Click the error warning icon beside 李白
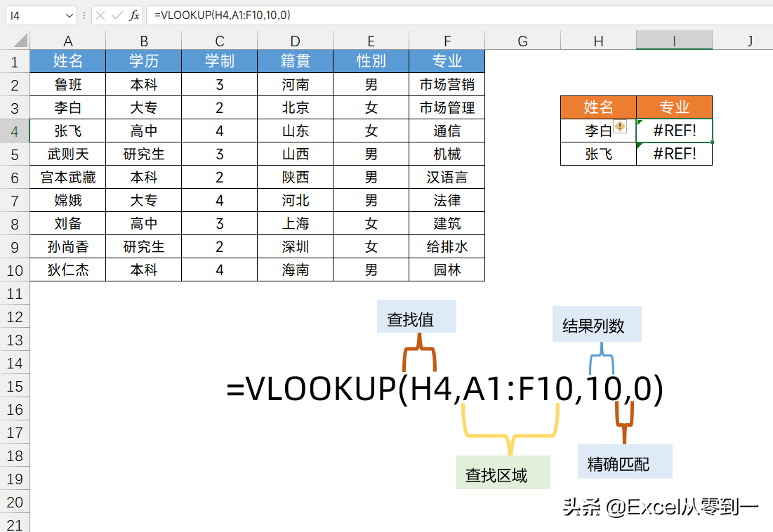The height and width of the screenshot is (532, 773). click(620, 126)
